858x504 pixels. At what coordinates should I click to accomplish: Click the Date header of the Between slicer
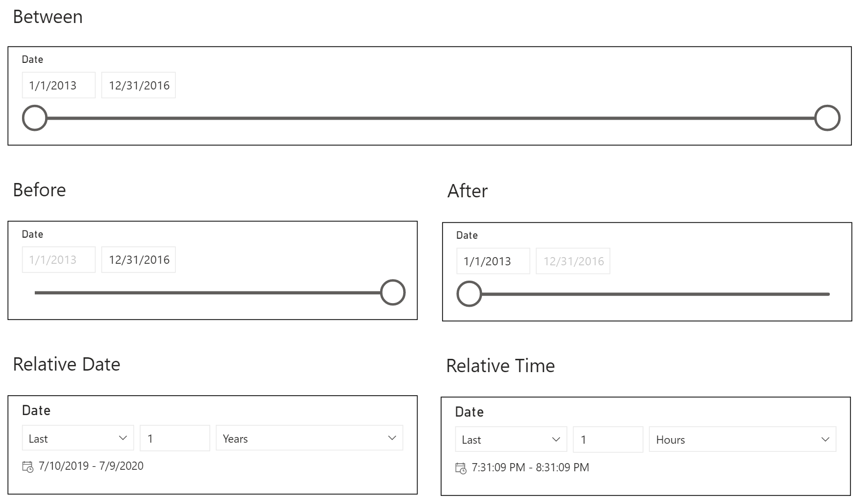pyautogui.click(x=32, y=59)
